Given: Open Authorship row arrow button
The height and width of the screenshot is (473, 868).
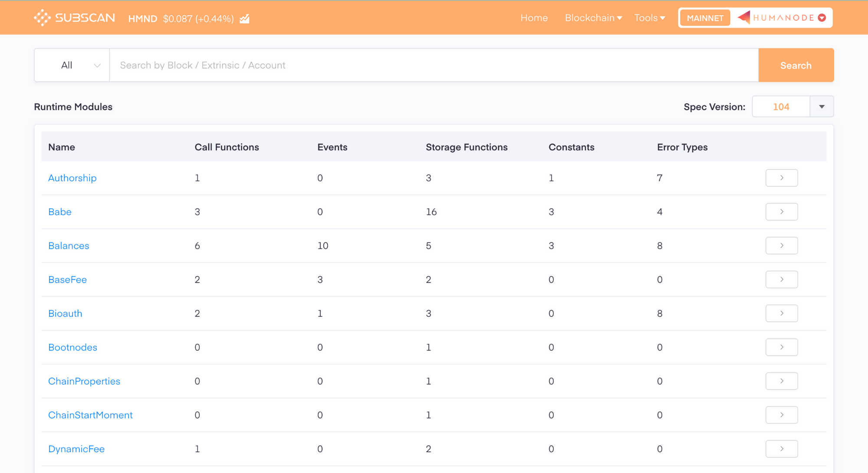Looking at the screenshot, I should (782, 178).
